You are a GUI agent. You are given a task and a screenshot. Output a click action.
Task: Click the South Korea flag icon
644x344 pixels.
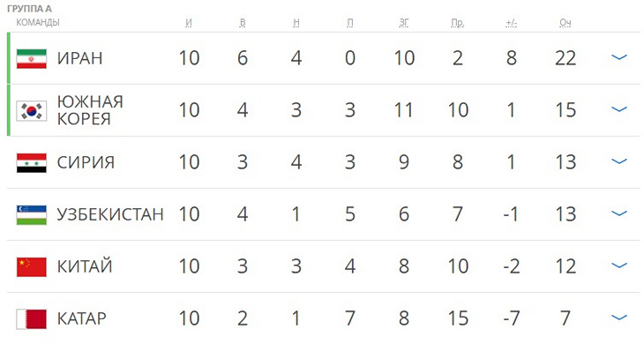pos(32,111)
